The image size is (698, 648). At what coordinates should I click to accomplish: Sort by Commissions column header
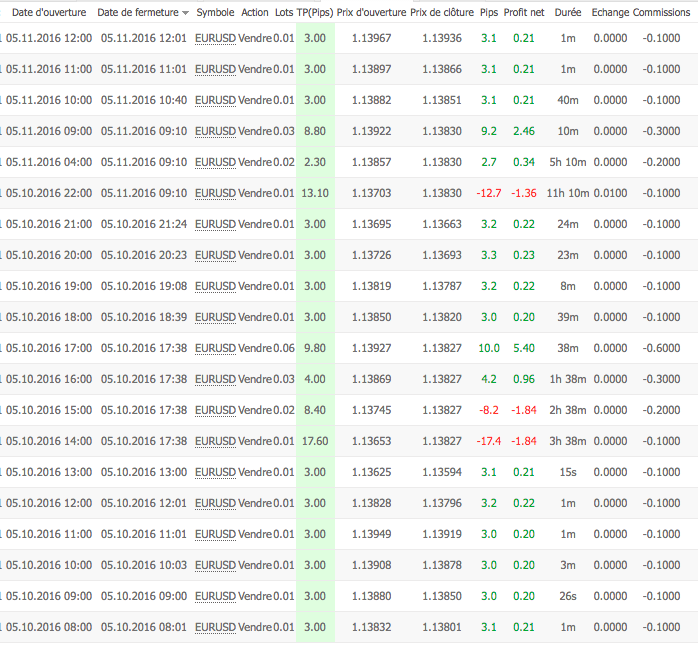pos(661,12)
